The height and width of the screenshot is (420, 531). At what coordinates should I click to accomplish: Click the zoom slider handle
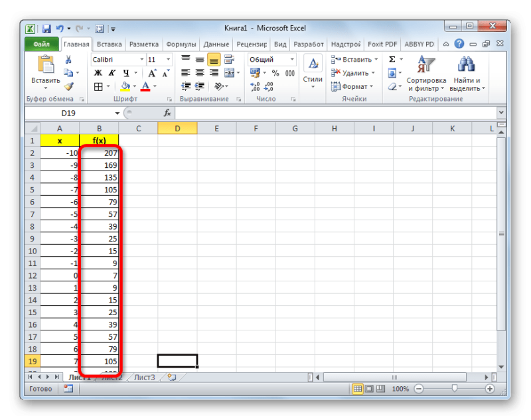tap(455, 389)
